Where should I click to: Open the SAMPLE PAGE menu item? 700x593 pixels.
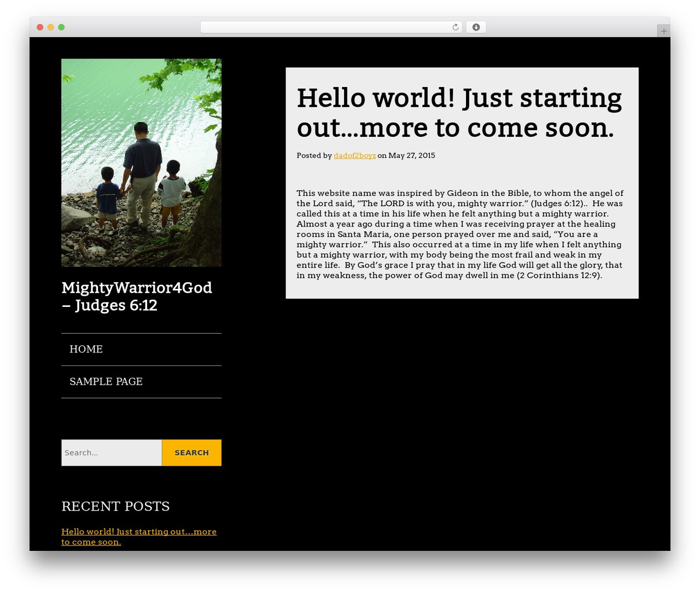click(141, 381)
